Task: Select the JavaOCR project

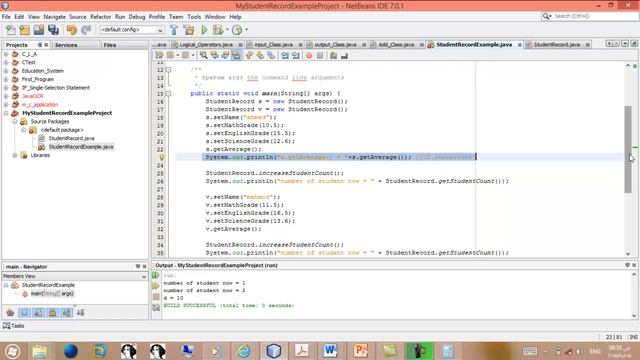Action: [33, 96]
